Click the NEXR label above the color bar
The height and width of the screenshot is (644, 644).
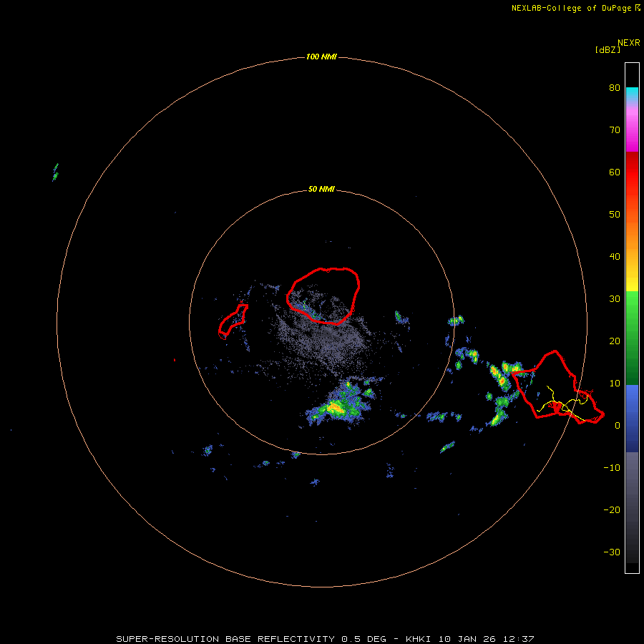[628, 43]
